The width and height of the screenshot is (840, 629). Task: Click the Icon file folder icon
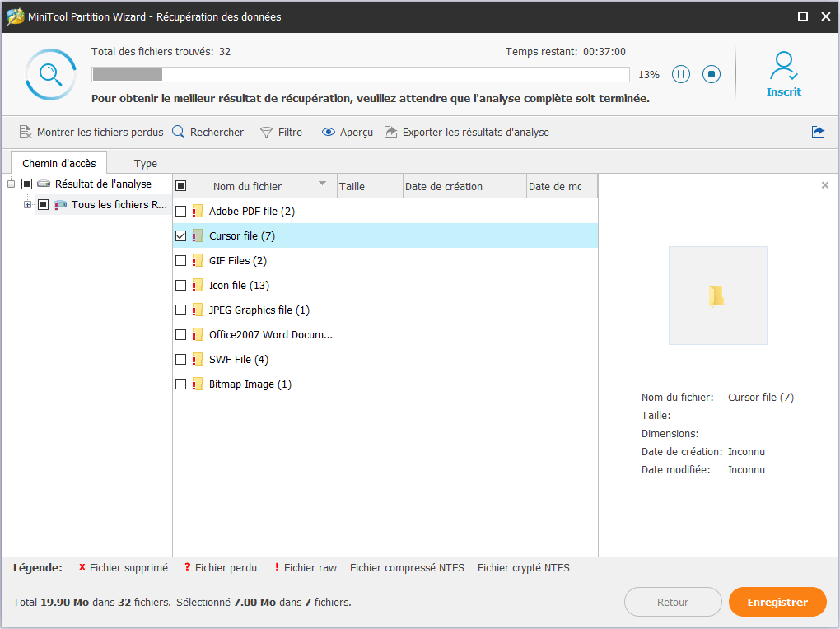[x=198, y=285]
